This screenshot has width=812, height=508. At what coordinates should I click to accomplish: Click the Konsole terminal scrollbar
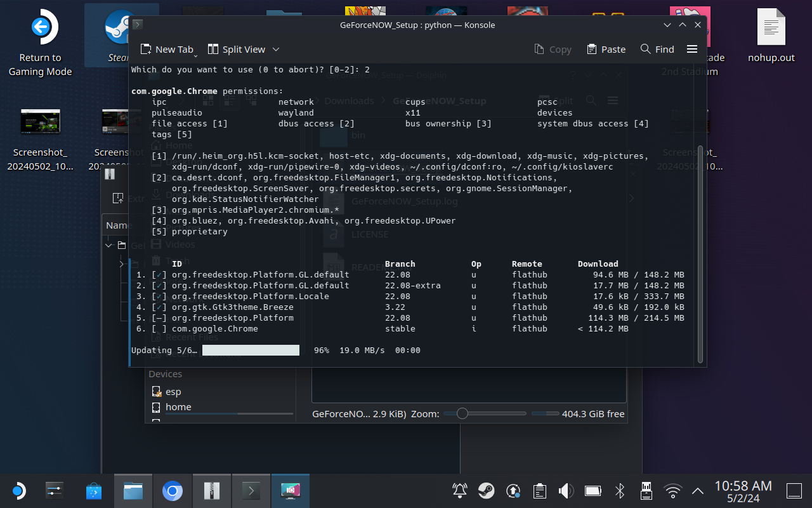(x=700, y=254)
